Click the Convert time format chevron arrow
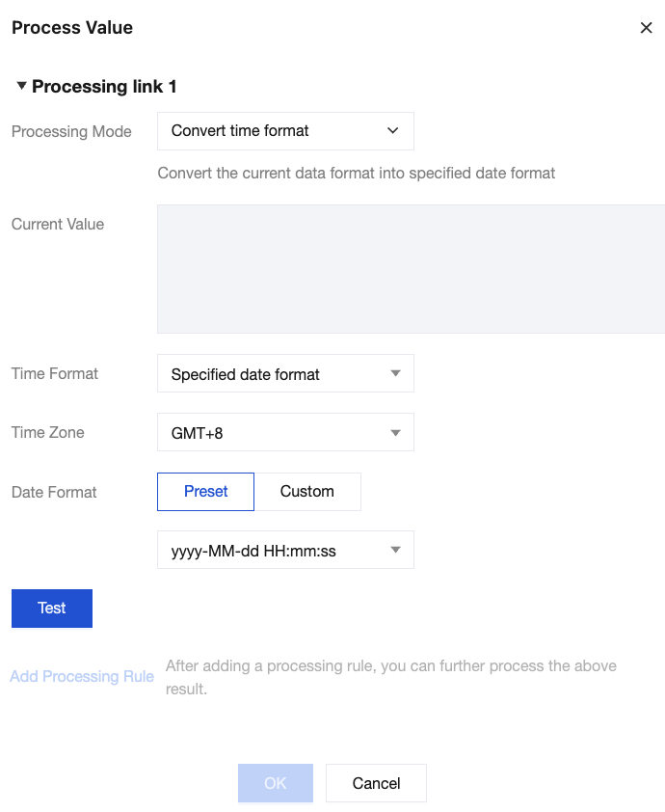Viewport: 665px width, 812px height. coord(392,131)
